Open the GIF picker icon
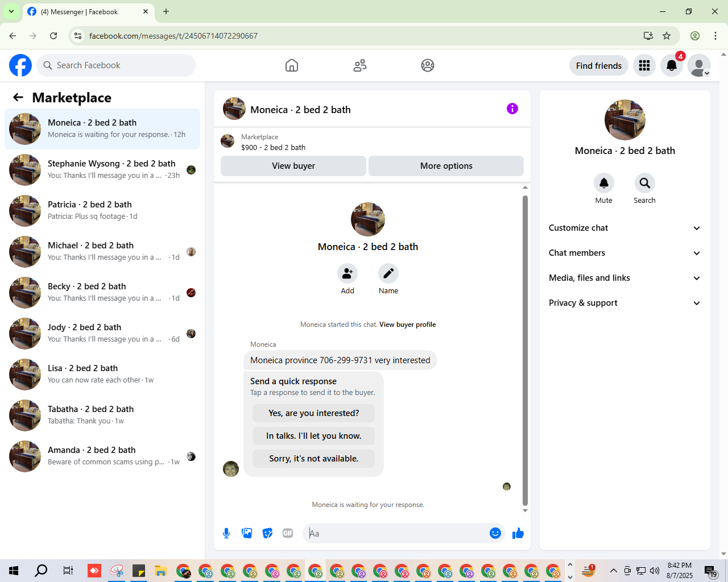 [288, 533]
